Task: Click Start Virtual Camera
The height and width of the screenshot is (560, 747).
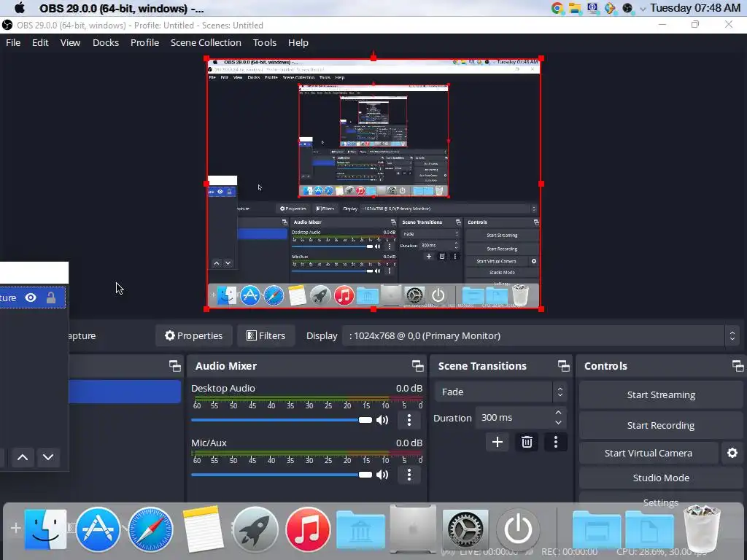Action: pos(649,453)
